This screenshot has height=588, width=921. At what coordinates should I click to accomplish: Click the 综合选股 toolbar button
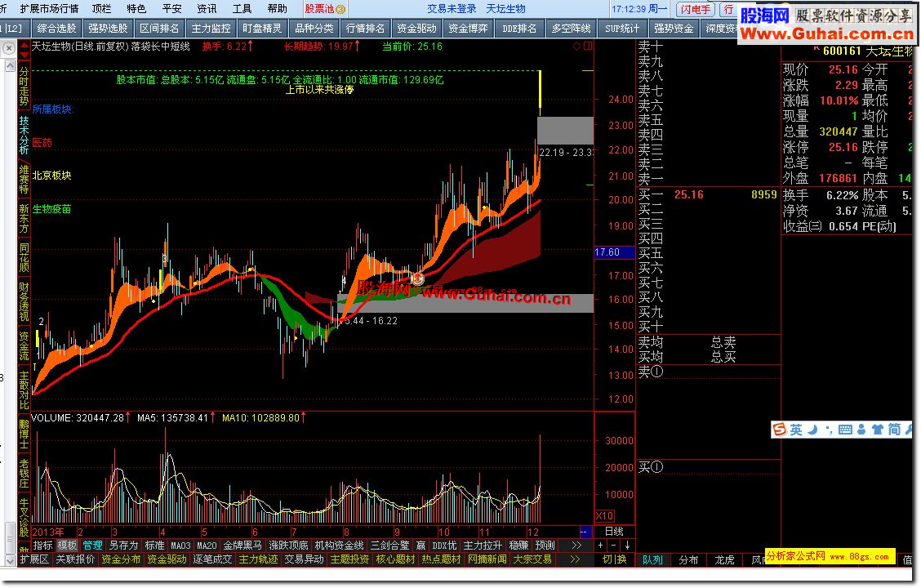56,29
